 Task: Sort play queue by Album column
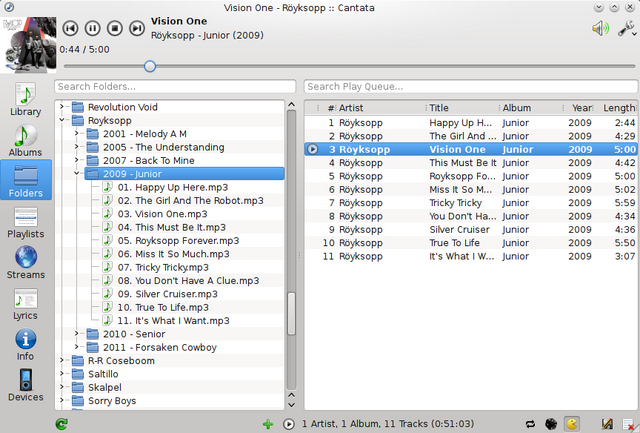pos(532,108)
